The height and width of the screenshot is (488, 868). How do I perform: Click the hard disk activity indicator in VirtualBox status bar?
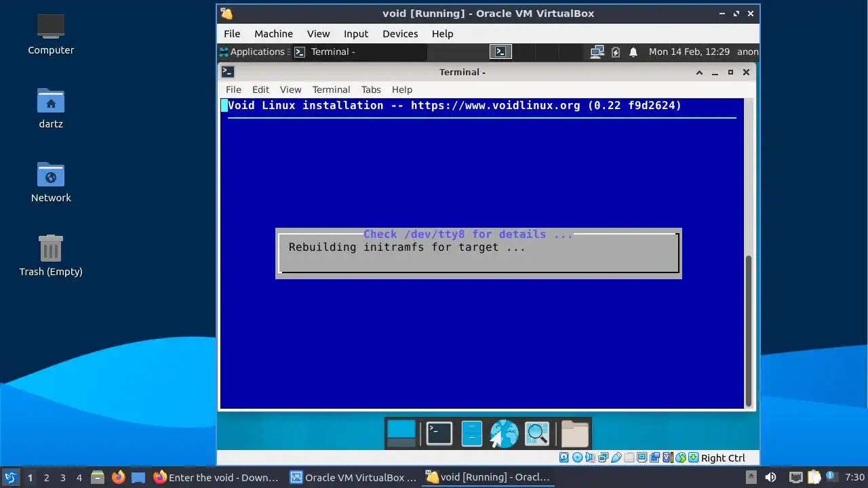pos(564,457)
